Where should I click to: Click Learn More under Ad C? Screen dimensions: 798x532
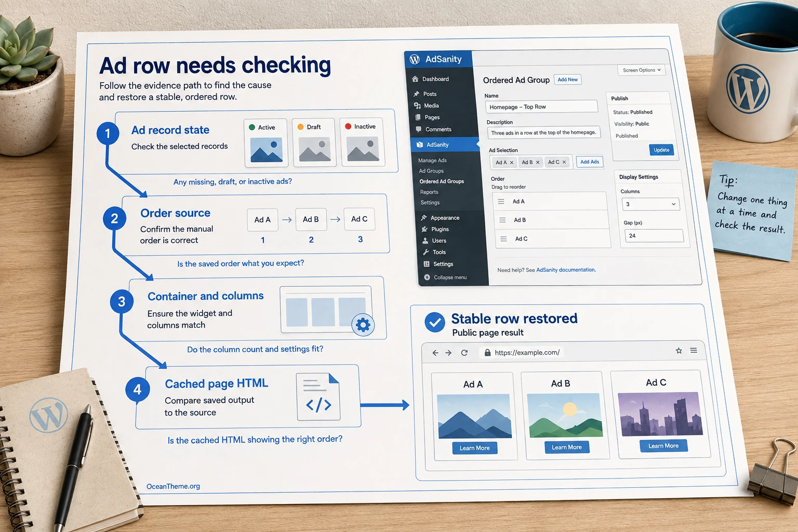663,446
